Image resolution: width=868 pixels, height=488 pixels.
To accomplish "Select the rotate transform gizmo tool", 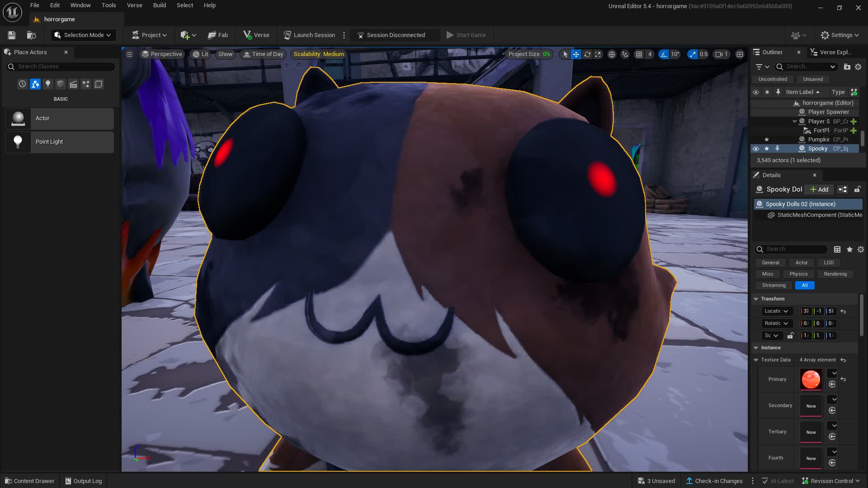I will [587, 54].
